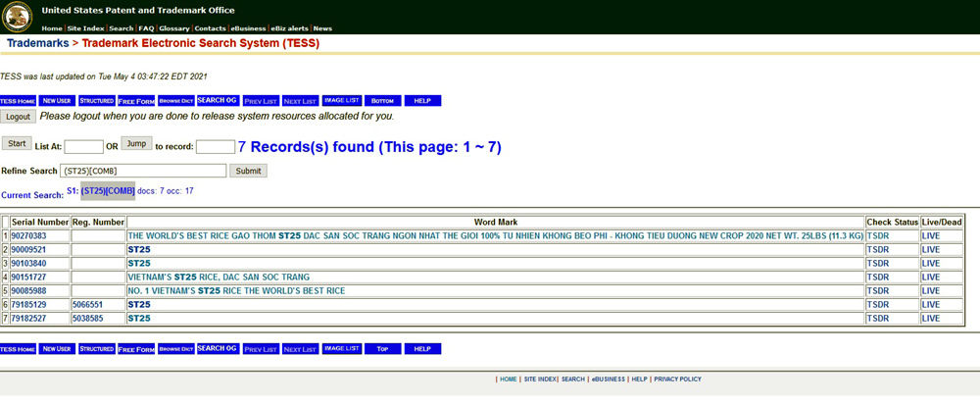
Task: Jump to page Bottom via toolbar button
Action: pyautogui.click(x=382, y=101)
